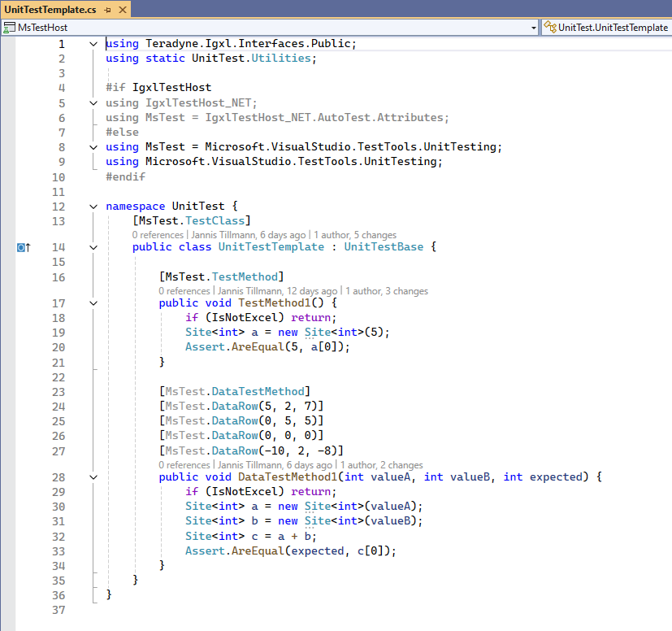Open '0 references' CodeLens above DataTestMethod1
The height and width of the screenshot is (631, 672).
[x=184, y=465]
